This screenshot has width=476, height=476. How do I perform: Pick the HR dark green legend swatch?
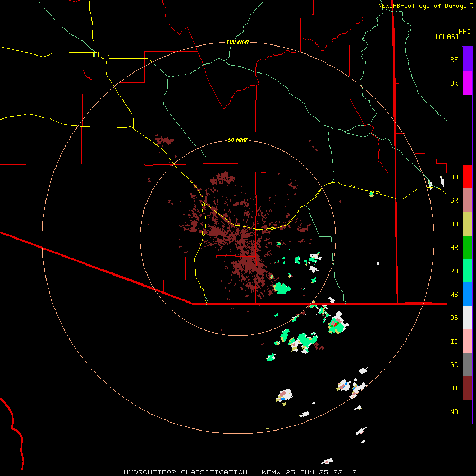(467, 248)
